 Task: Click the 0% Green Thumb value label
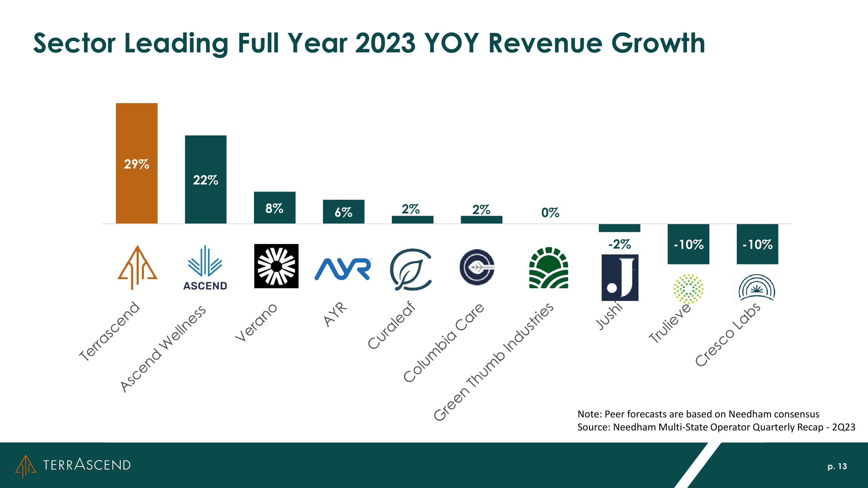550,212
